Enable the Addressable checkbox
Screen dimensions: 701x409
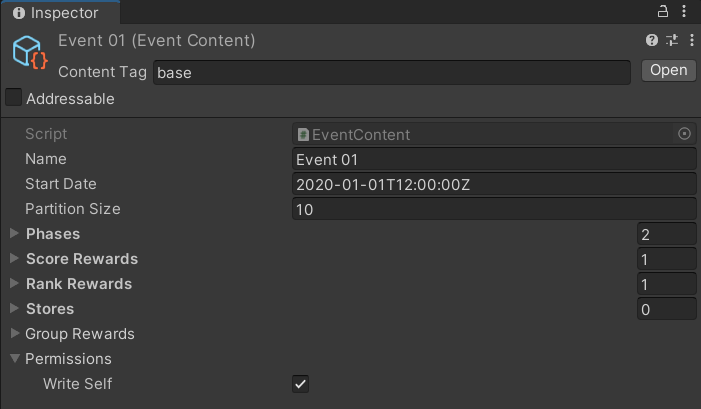14,98
